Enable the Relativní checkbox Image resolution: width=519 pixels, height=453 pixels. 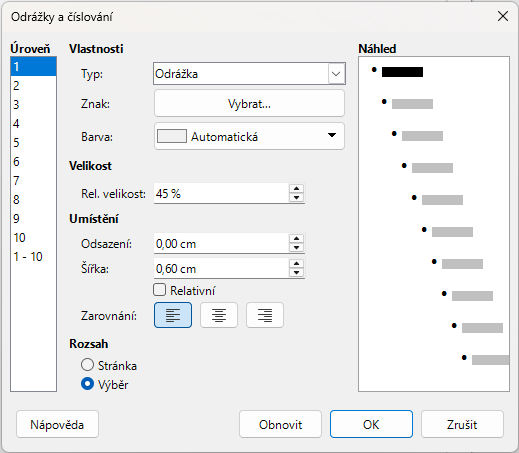(x=160, y=290)
